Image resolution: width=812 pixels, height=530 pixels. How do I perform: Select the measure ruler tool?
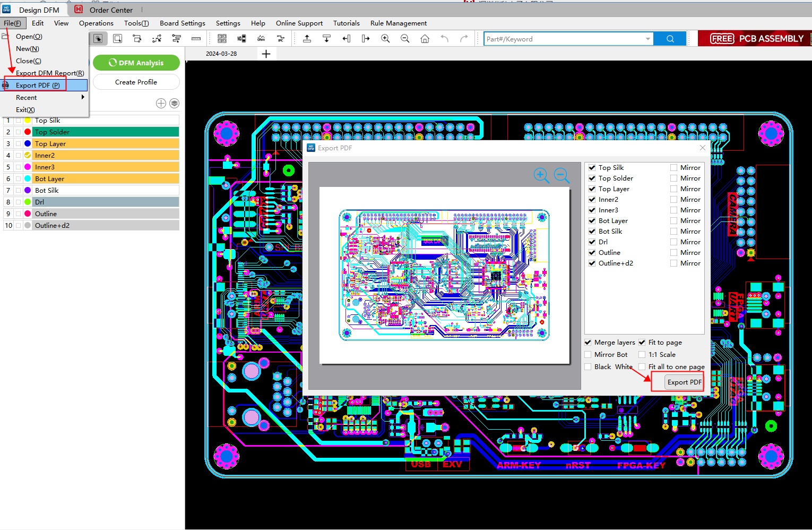pos(196,39)
